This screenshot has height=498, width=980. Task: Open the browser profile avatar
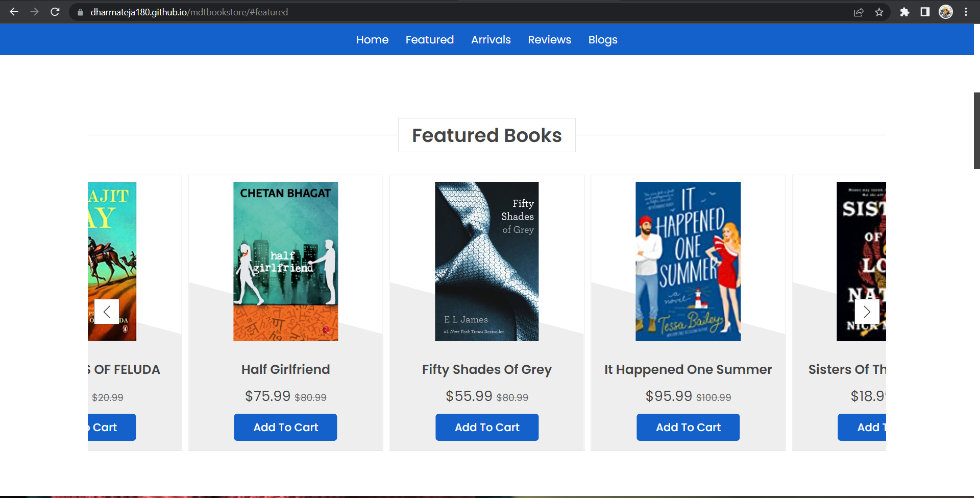click(x=946, y=12)
